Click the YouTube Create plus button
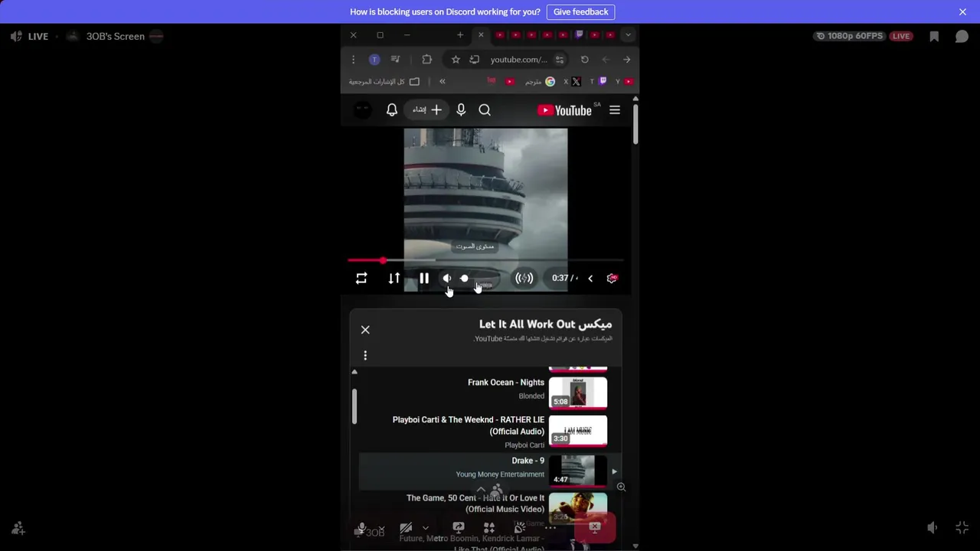The image size is (980, 551). (425, 110)
